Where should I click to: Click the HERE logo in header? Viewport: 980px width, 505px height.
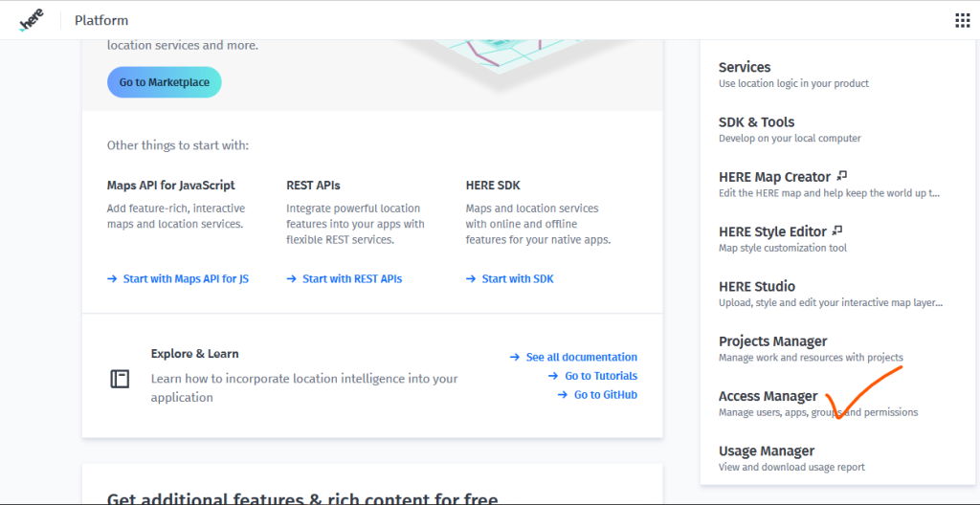[32, 21]
